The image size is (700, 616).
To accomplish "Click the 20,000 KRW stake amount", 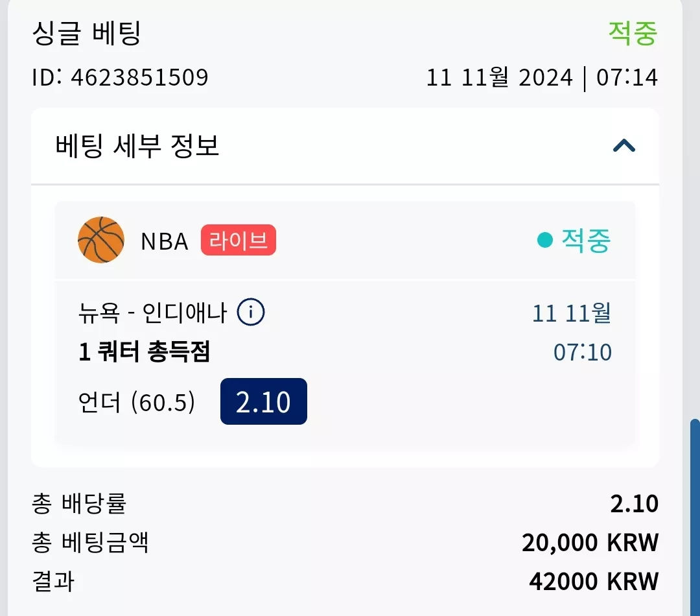I will (x=590, y=543).
